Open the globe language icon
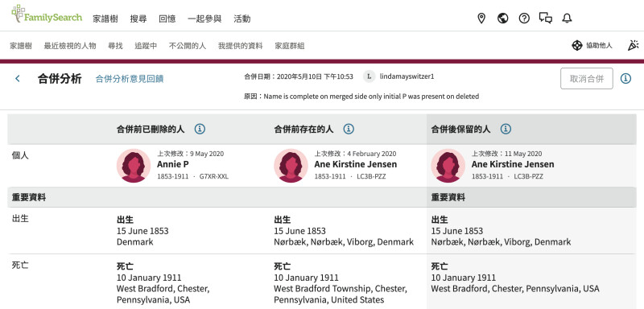The image size is (644, 309). (x=502, y=18)
